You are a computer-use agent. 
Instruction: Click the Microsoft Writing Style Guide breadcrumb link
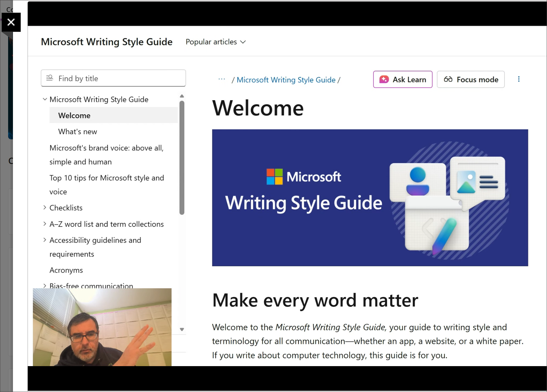(286, 80)
